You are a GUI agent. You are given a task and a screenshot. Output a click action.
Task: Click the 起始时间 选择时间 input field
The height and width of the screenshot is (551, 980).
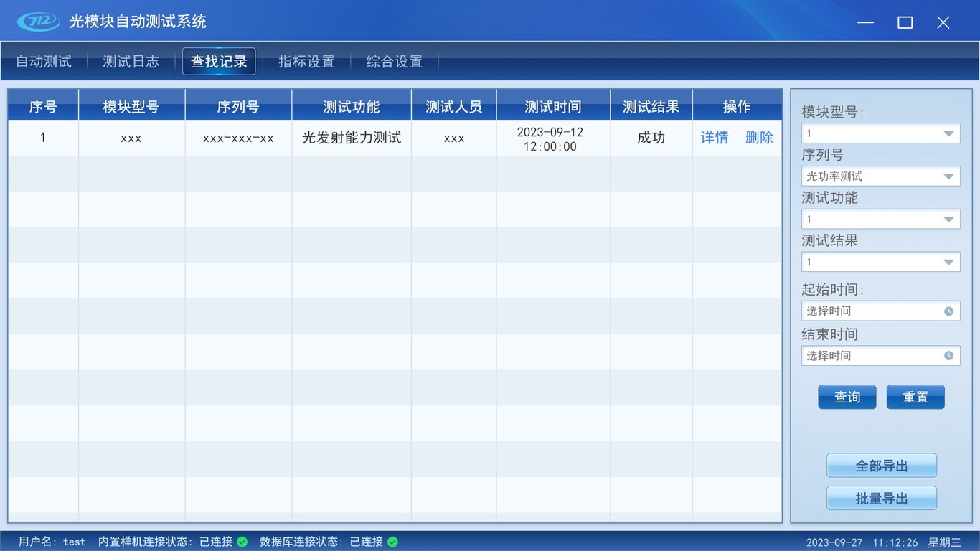click(x=880, y=311)
